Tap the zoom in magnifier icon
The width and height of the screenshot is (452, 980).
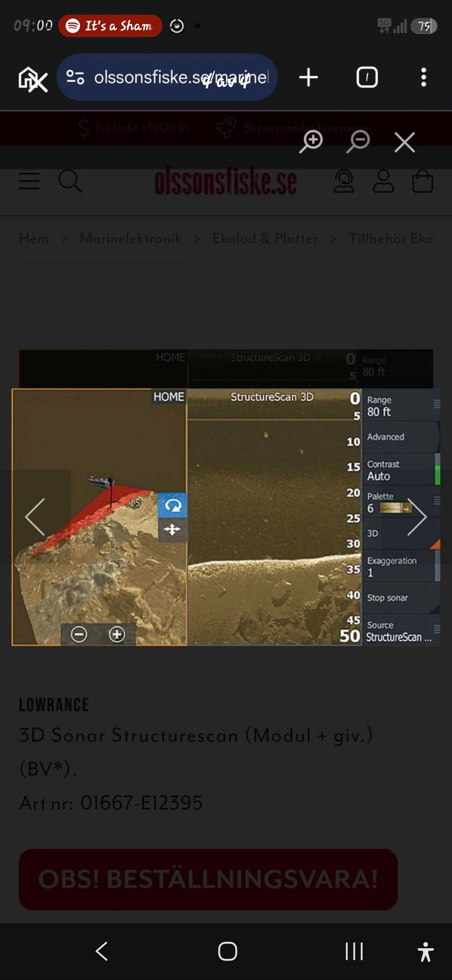click(x=311, y=141)
